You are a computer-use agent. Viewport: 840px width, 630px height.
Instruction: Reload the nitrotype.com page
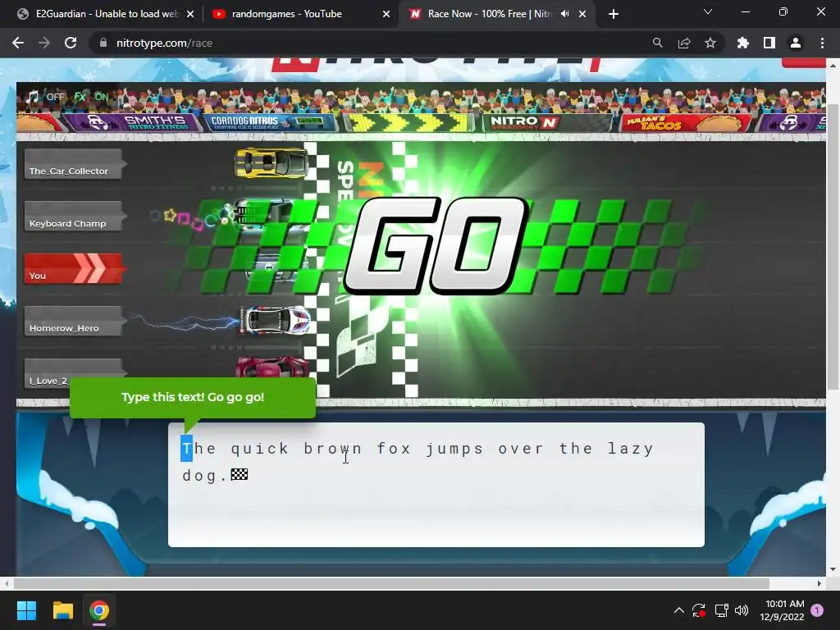pos(71,43)
